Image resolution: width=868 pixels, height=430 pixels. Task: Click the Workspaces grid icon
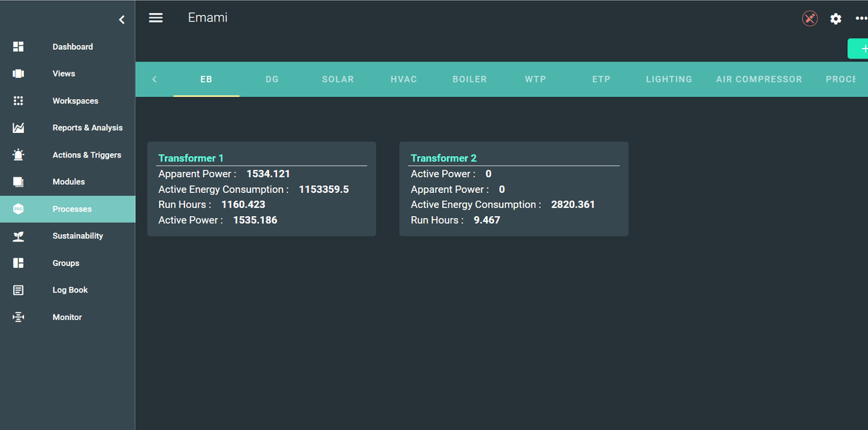pyautogui.click(x=19, y=101)
